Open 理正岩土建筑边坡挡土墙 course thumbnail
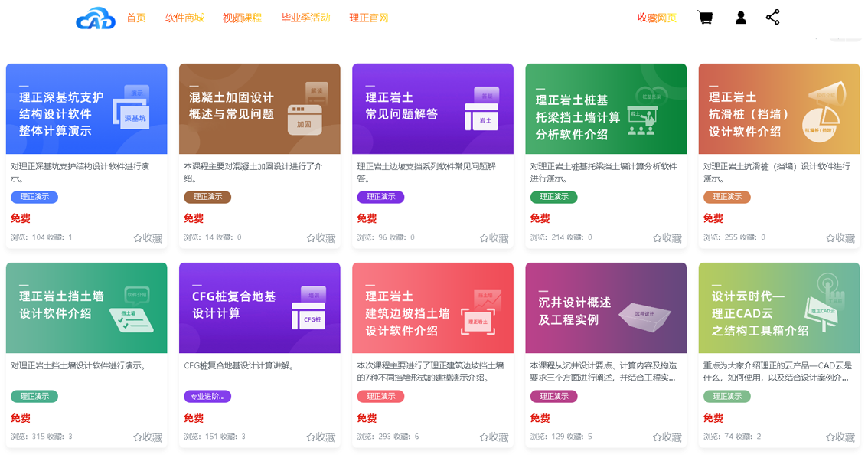868x458 pixels. (433, 308)
